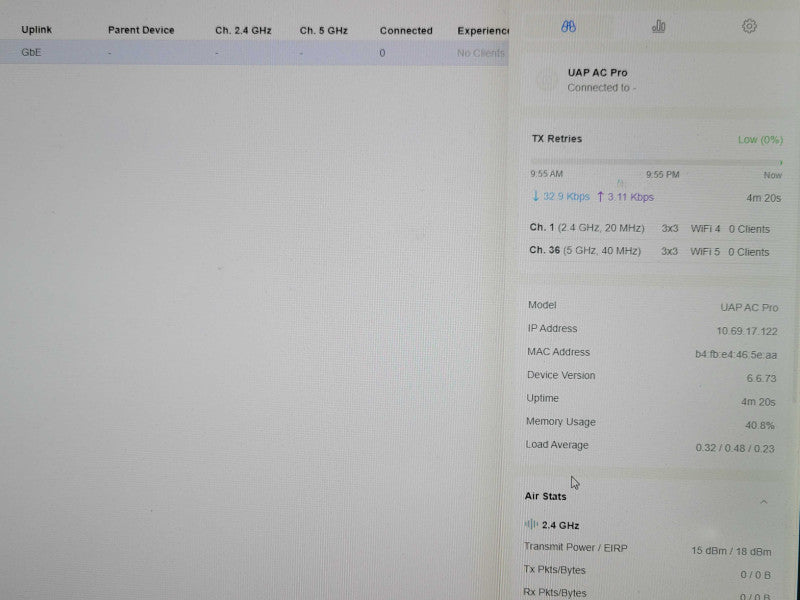The width and height of the screenshot is (800, 600).
Task: Collapse the Air Stats section
Action: click(x=764, y=502)
